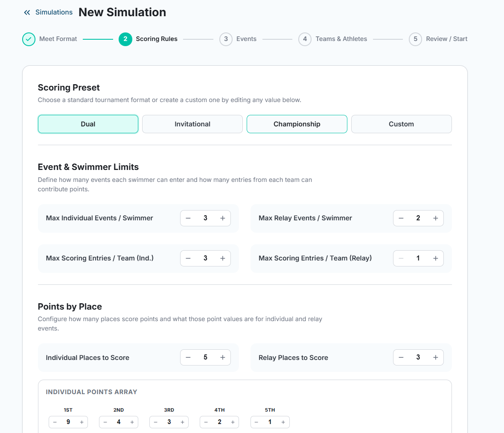This screenshot has width=504, height=433.
Task: Click the completed Meet Format checkmark
Action: [28, 39]
